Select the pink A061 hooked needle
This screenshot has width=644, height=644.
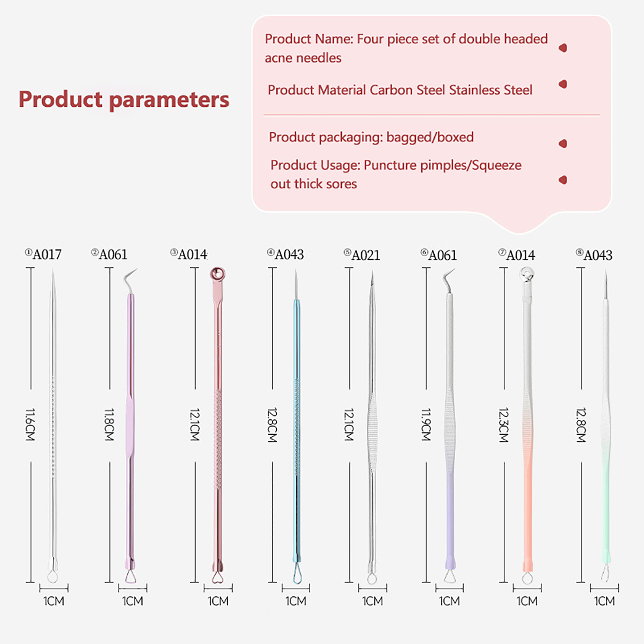coord(130,423)
